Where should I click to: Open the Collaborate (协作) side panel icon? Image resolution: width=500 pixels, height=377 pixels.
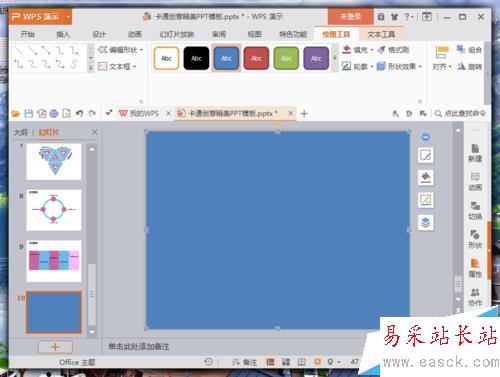475,297
